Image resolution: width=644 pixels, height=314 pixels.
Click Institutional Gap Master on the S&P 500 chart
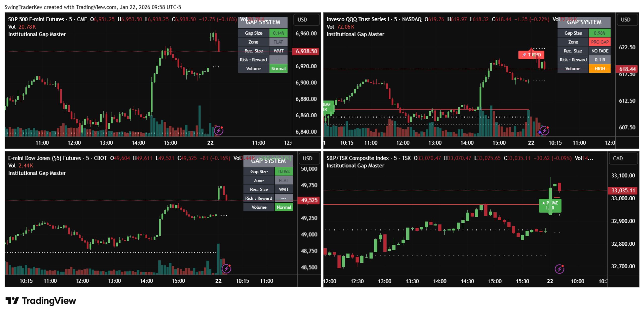click(37, 34)
